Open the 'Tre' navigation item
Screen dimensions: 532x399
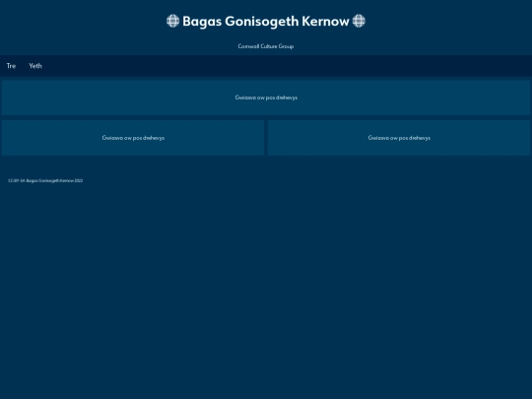11,66
